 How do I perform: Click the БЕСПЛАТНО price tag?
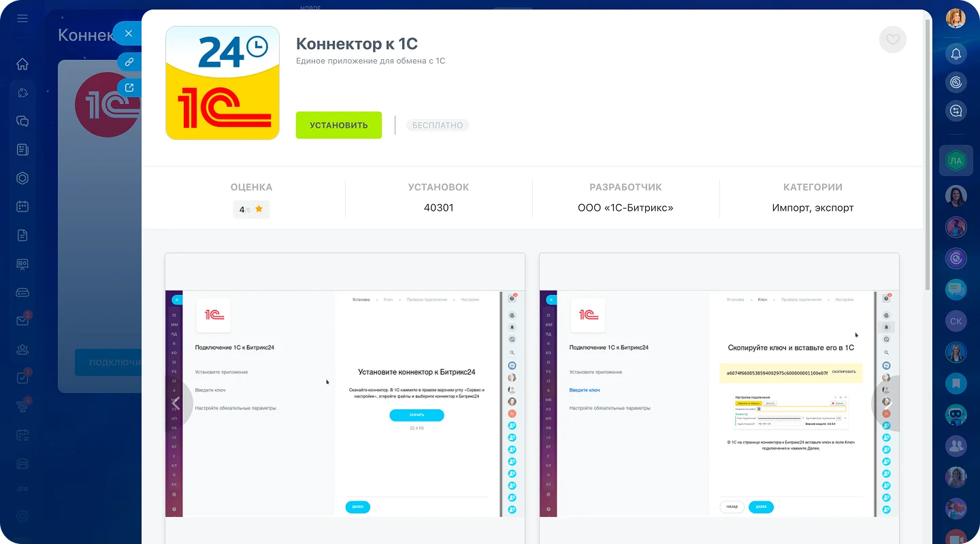[x=438, y=125]
